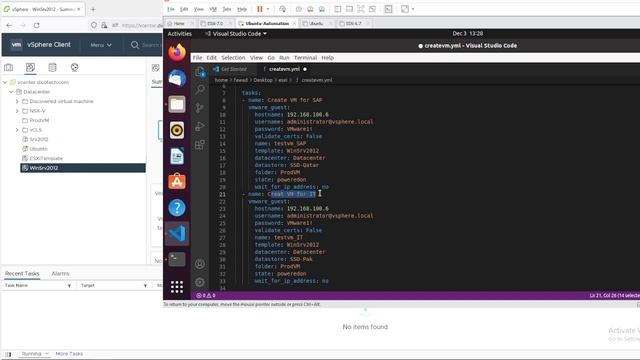Open Rhythmbox from the Ubuntu dock
Screen dimensions: 640x360
[x=177, y=130]
